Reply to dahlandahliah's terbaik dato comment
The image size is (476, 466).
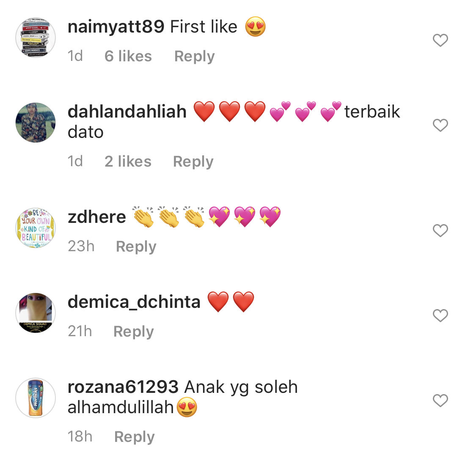click(193, 162)
